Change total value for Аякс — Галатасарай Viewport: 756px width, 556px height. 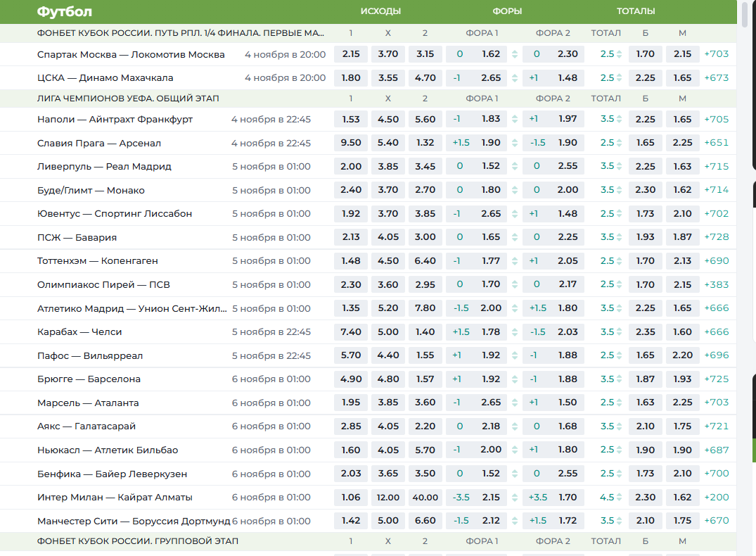pos(619,427)
